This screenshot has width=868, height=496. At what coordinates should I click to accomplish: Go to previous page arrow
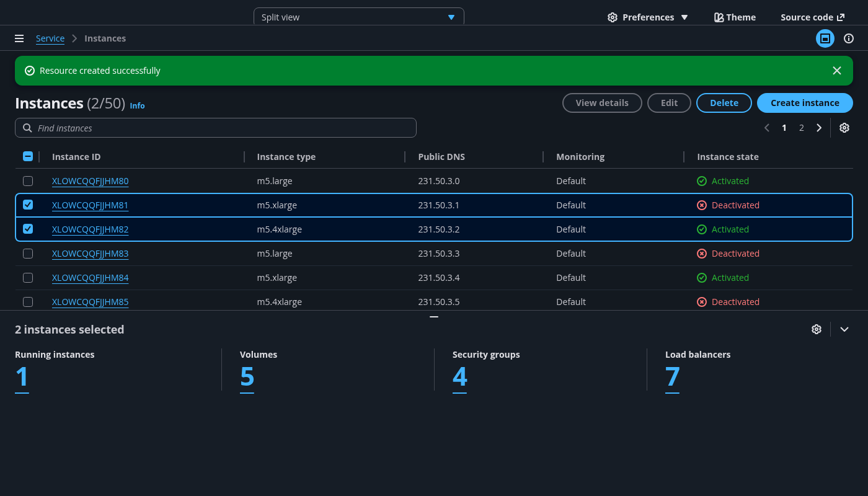(767, 128)
